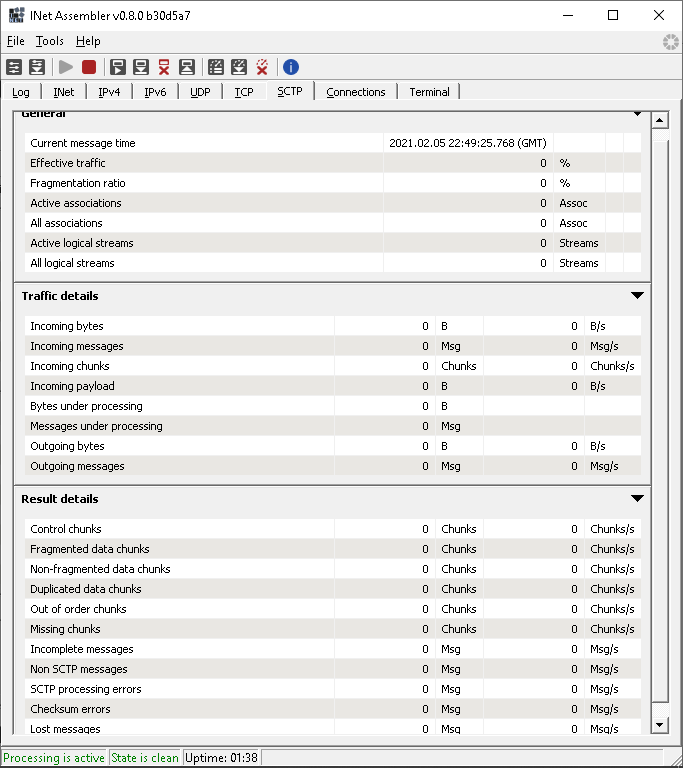The width and height of the screenshot is (683, 768).
Task: Click the dotted circle with red X icon
Action: click(x=262, y=67)
